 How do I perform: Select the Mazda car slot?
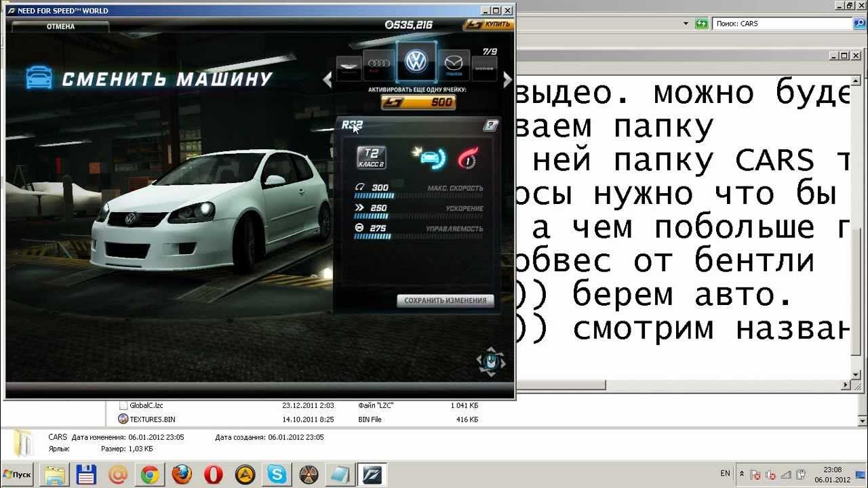point(454,66)
